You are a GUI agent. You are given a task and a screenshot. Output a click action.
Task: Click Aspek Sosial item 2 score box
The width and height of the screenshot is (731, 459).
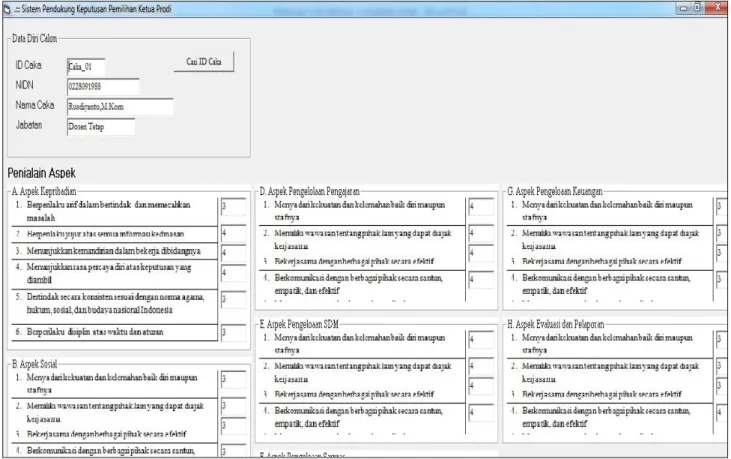click(233, 406)
